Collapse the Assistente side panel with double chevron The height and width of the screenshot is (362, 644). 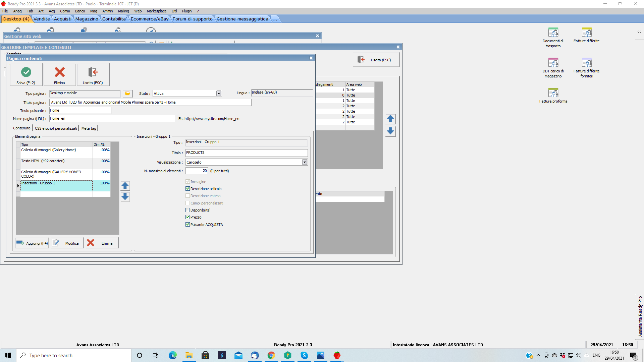639,32
